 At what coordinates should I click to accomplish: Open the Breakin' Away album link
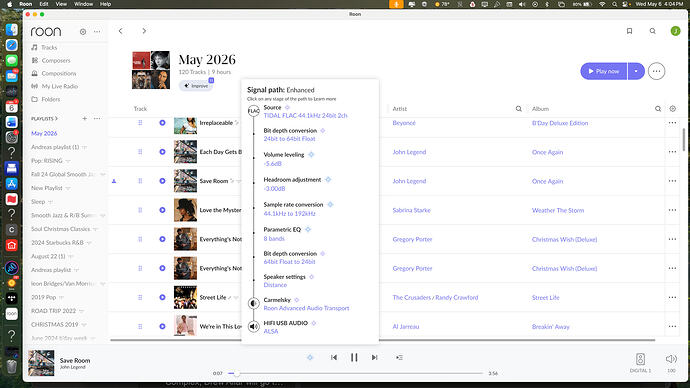(x=551, y=327)
